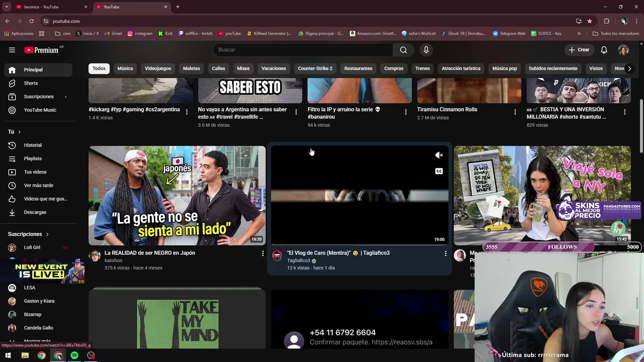
Task: Open File Explorer from the taskbar
Action: click(25, 355)
